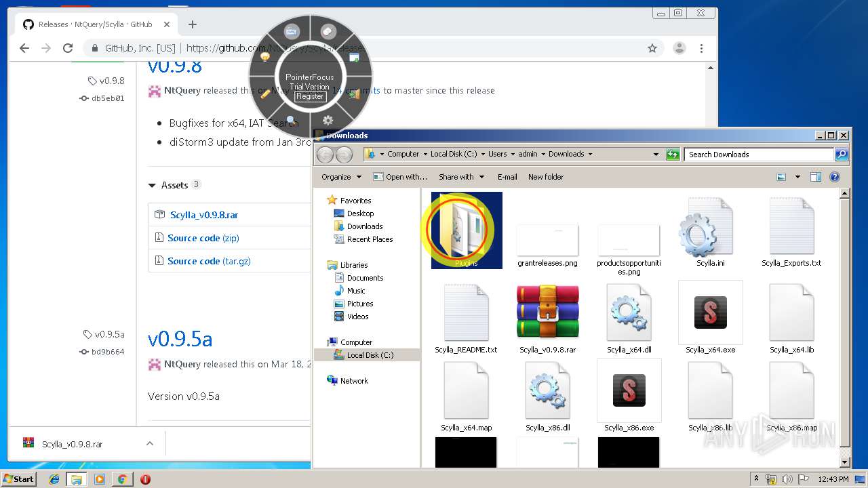Bookmark this page with the star icon

pyautogui.click(x=652, y=48)
